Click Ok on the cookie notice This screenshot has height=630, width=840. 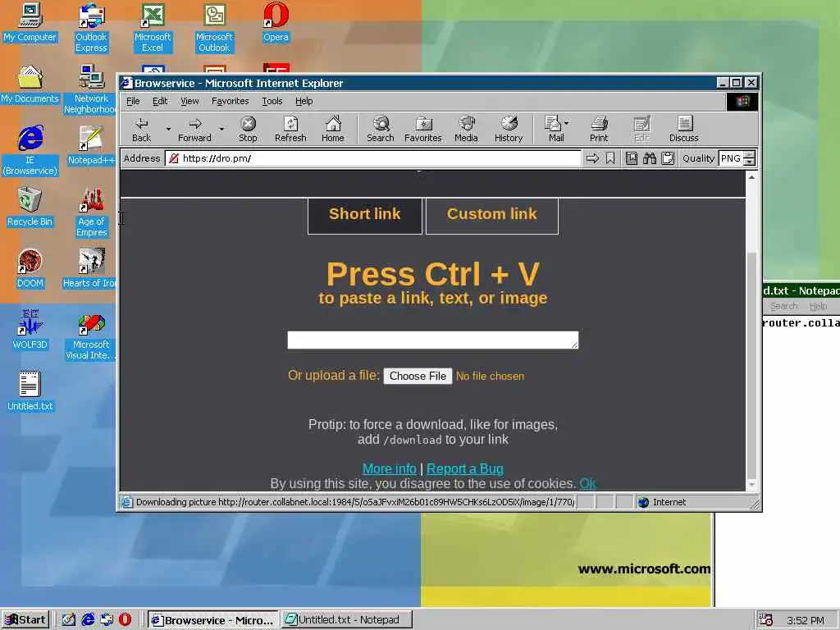[x=587, y=484]
